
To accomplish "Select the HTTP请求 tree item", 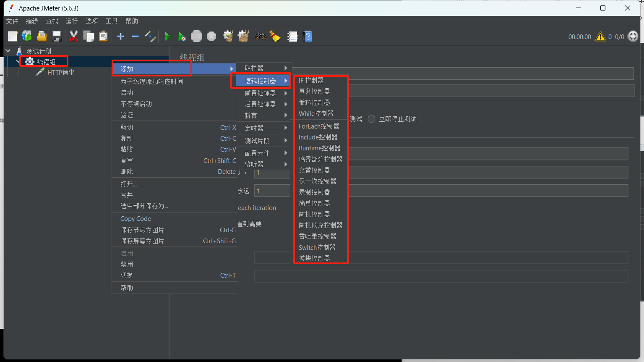I will click(61, 72).
